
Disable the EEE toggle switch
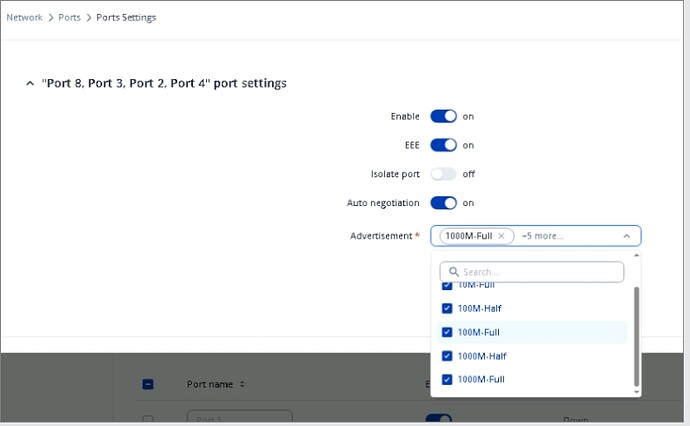click(x=443, y=145)
